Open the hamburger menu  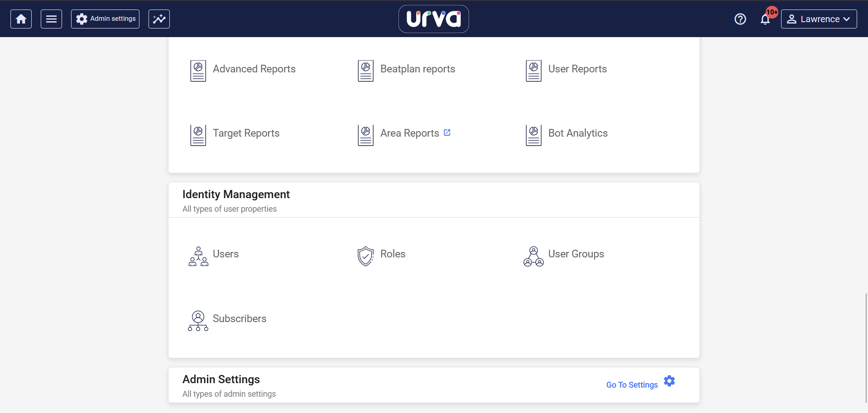point(51,19)
